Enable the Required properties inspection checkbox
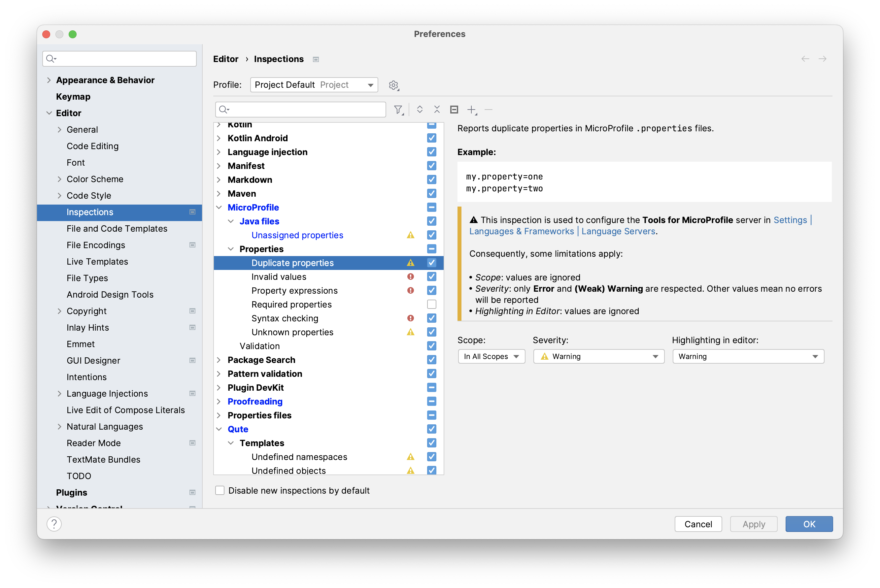The width and height of the screenshot is (880, 588). [x=431, y=304]
